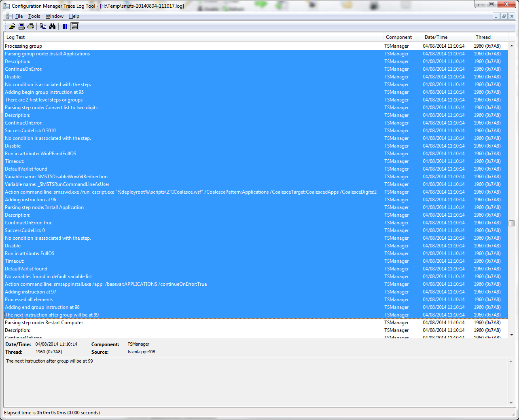
Task: Click the log list vertical scrollbar thumb
Action: [512, 223]
